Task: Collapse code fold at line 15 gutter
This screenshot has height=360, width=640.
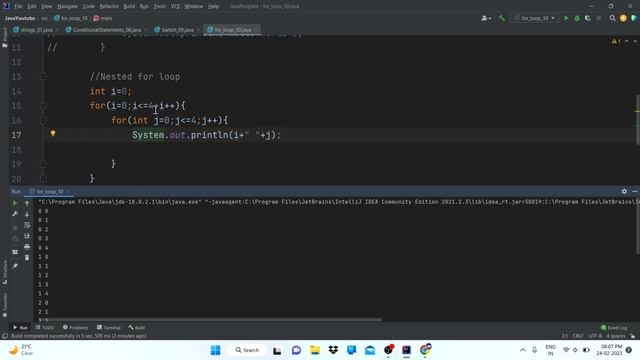Action: click(x=43, y=106)
